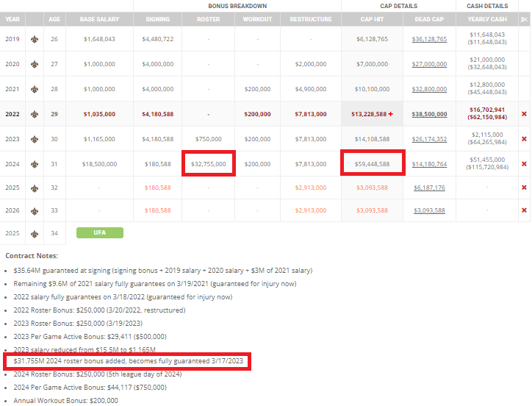Screen dimensions: 532x406
Task: Open the $27,000,000 dead cap link
Action: pyautogui.click(x=429, y=64)
